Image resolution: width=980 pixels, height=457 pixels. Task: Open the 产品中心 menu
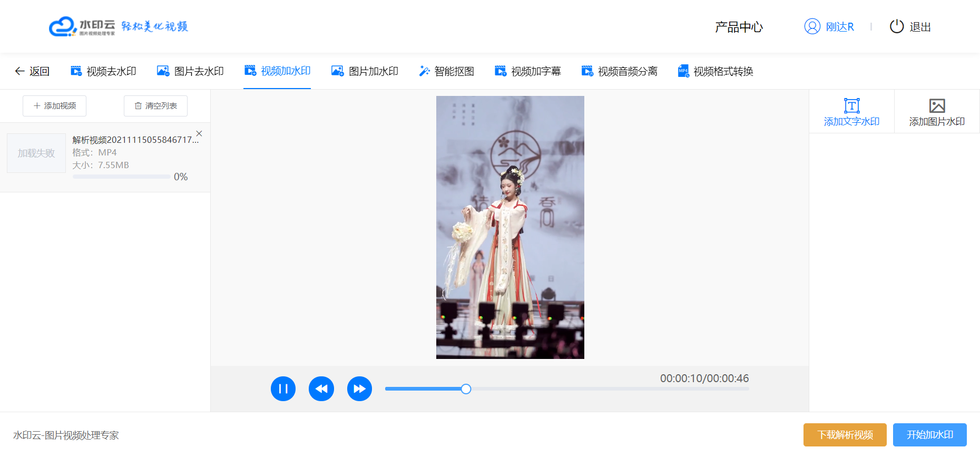(x=739, y=27)
